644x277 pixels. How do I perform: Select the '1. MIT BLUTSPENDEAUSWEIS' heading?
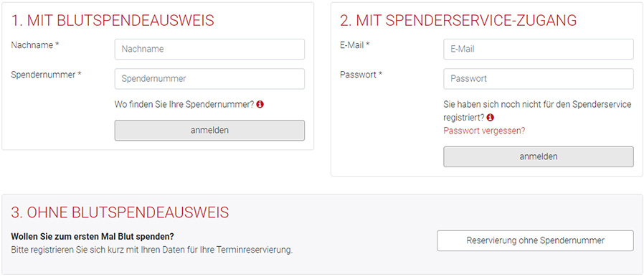(113, 21)
